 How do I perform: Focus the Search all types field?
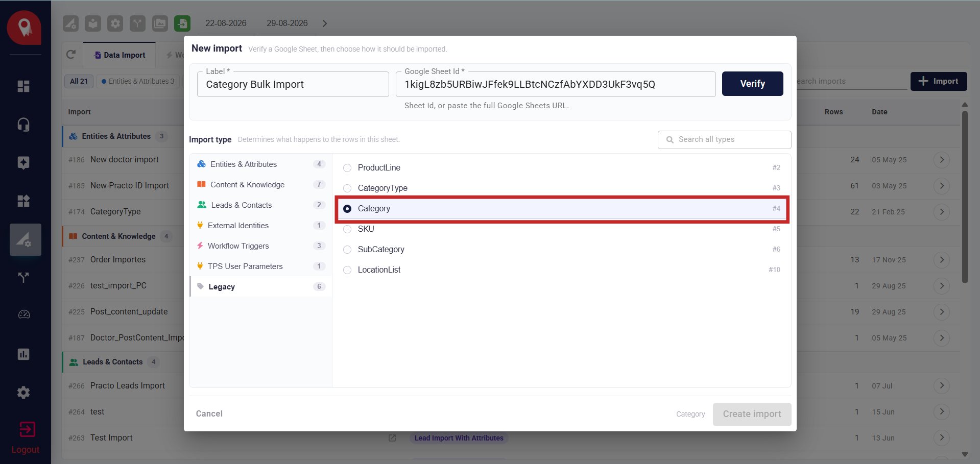point(724,139)
